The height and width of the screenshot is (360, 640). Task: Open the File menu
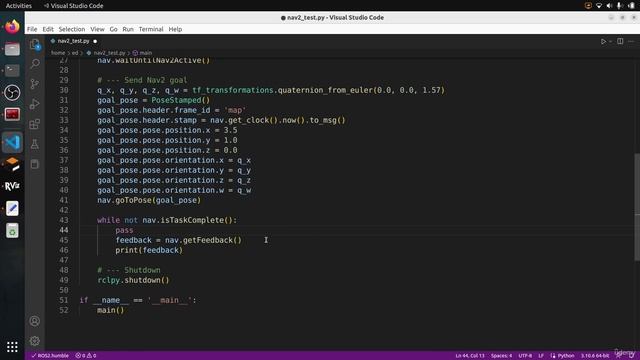tap(32, 29)
